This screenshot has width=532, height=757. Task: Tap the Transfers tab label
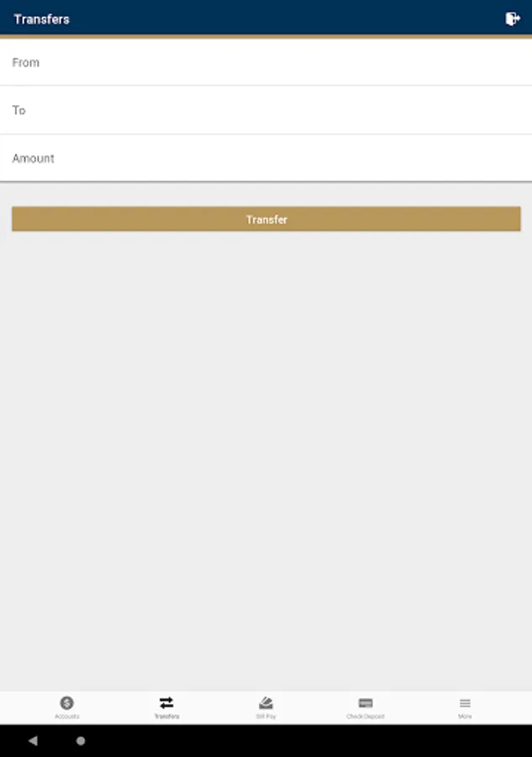click(166, 717)
